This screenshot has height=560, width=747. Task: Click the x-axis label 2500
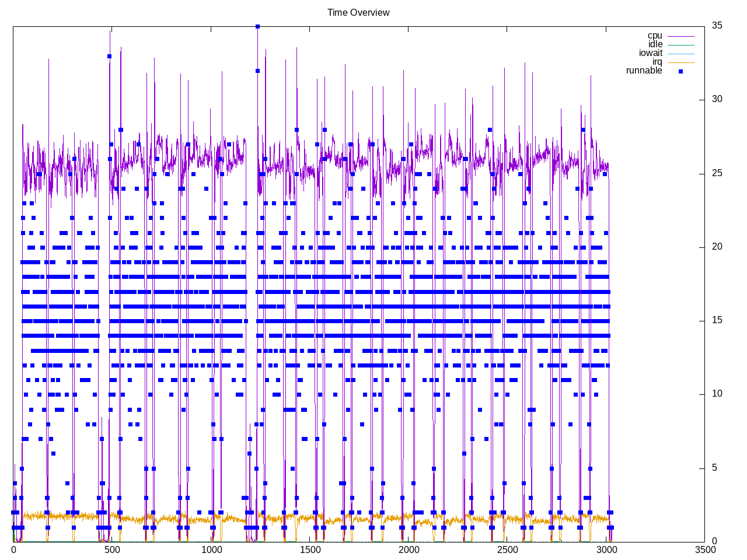tap(507, 549)
